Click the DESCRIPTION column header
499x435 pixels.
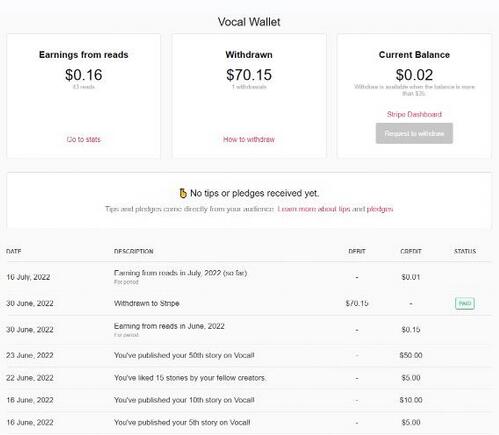tap(134, 251)
